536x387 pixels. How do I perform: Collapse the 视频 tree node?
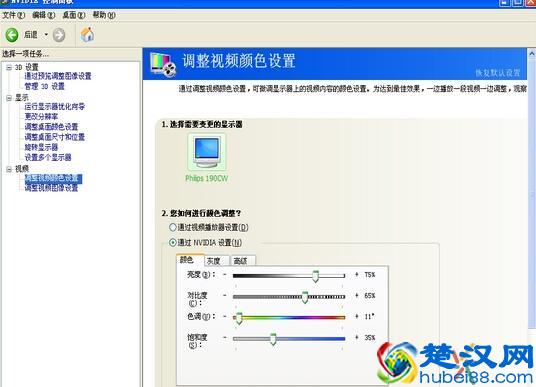click(9, 169)
